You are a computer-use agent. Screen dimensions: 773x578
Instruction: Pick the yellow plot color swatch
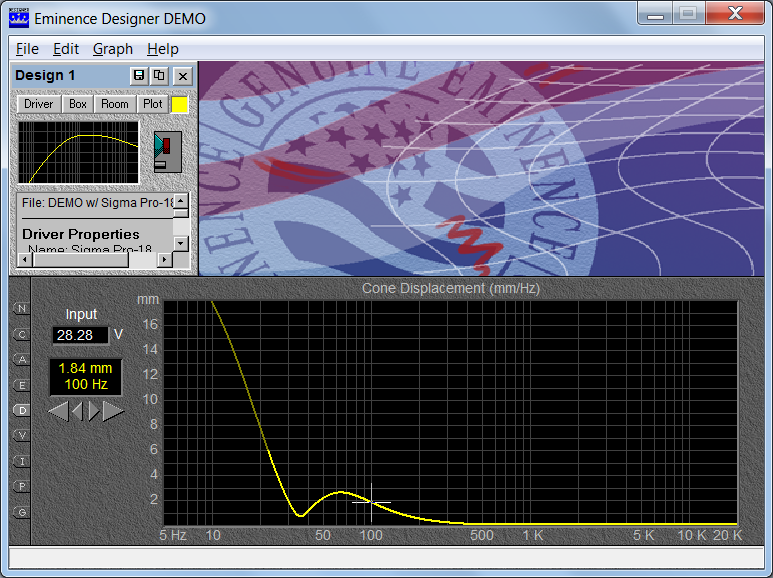point(179,105)
